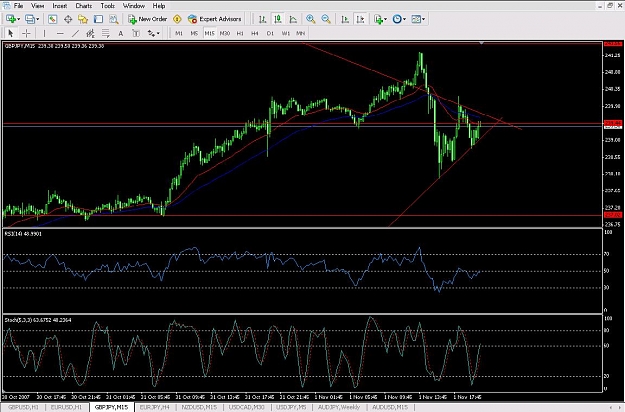Click the RSI(14) indicator label
625x412 pixels.
[x=23, y=234]
